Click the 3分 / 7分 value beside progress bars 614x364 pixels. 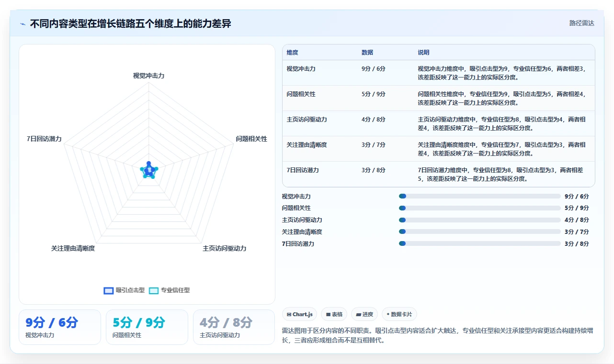pos(577,232)
